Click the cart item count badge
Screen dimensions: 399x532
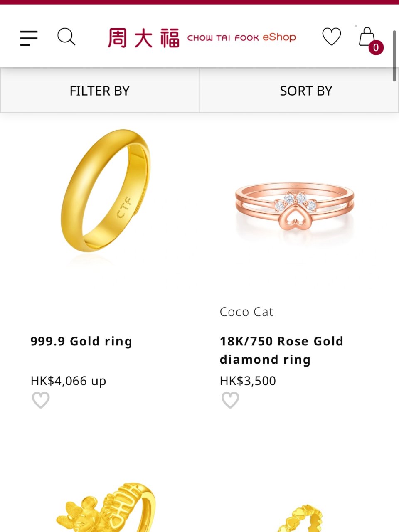point(376,48)
